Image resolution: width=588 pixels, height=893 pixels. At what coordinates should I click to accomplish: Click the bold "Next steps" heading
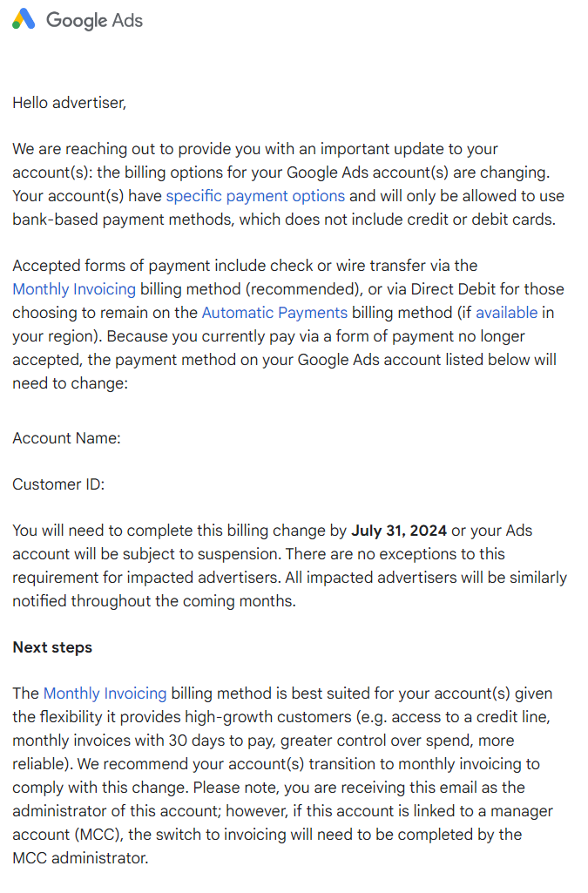point(52,647)
